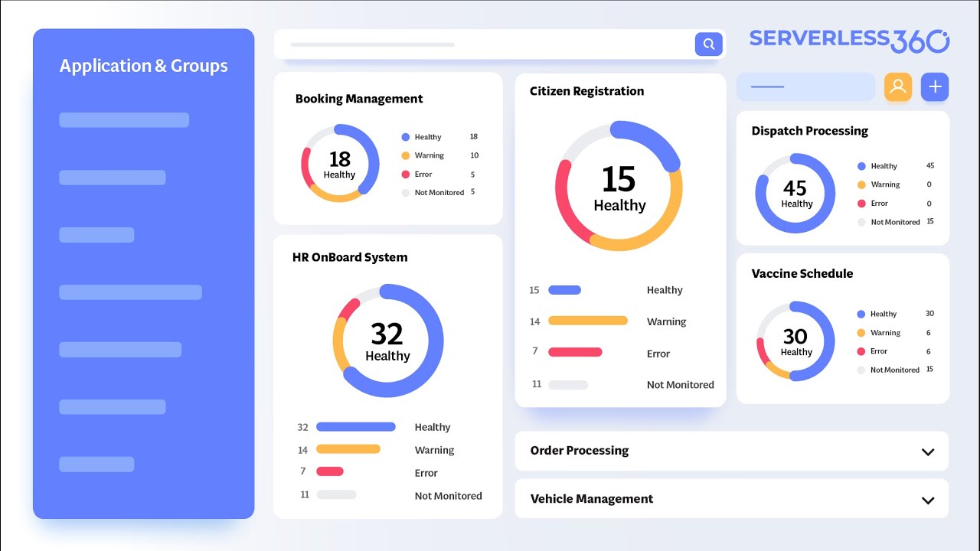The image size is (980, 551).
Task: Click the red Error bar in Citizen Registration
Action: click(575, 352)
